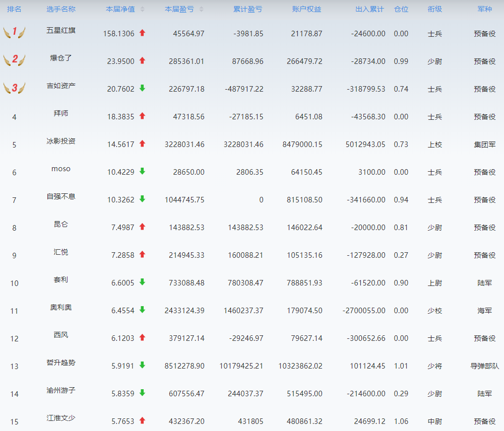Click red up arrow in 江淮文少 row
This screenshot has height=431, width=504.
(143, 420)
